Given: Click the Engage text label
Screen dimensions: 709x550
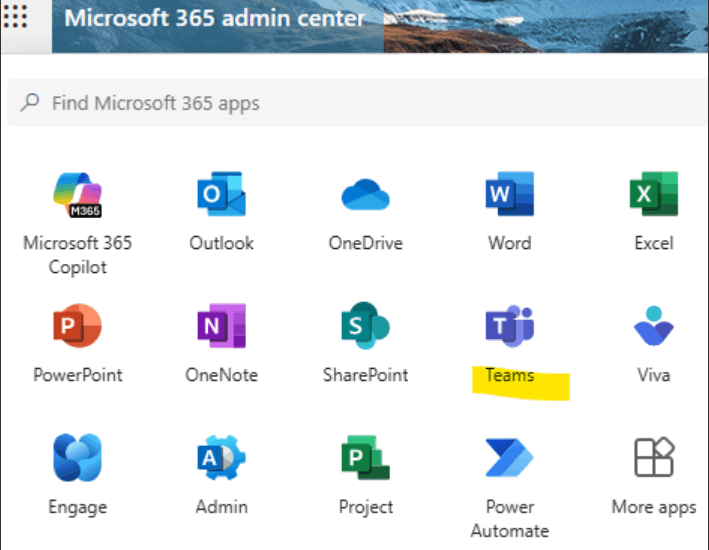Looking at the screenshot, I should tap(77, 507).
